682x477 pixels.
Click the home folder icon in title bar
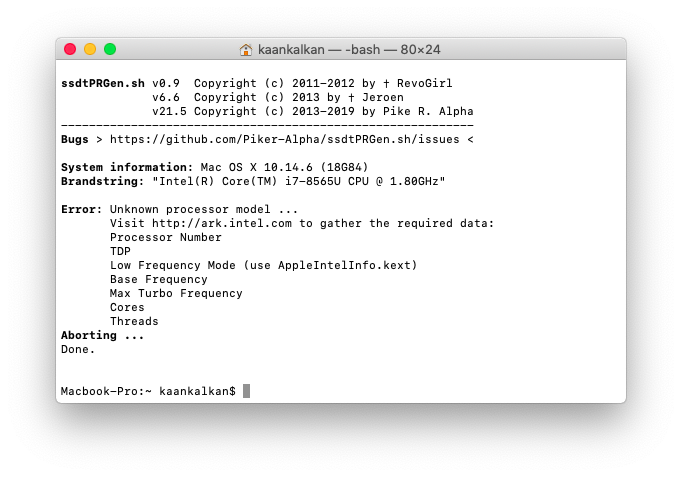[246, 49]
